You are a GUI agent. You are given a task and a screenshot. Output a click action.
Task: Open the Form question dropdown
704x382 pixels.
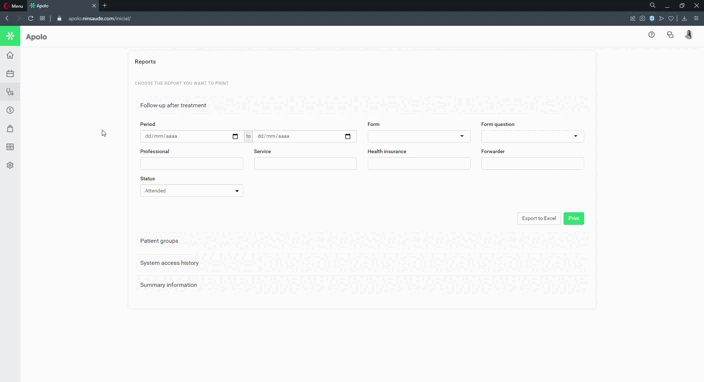(x=532, y=136)
